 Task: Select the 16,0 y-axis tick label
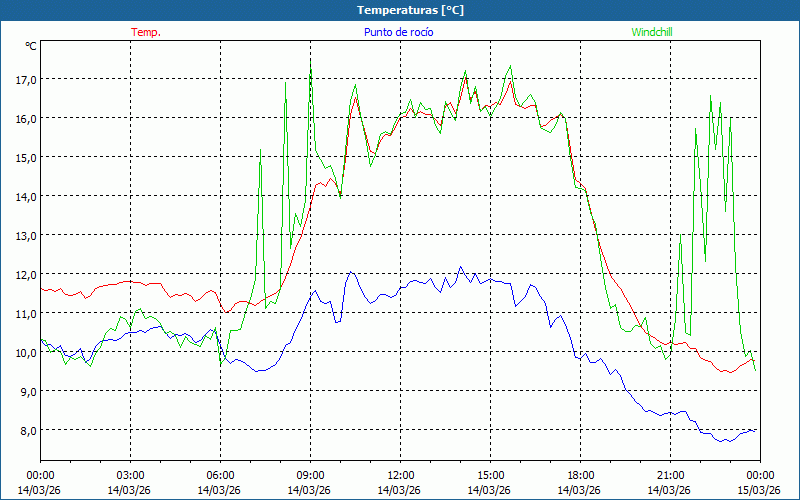click(24, 118)
